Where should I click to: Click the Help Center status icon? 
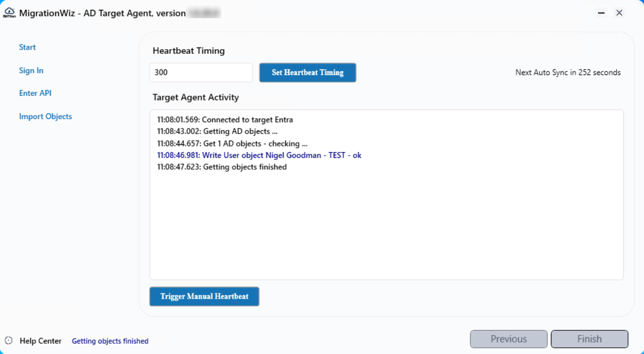pos(9,341)
